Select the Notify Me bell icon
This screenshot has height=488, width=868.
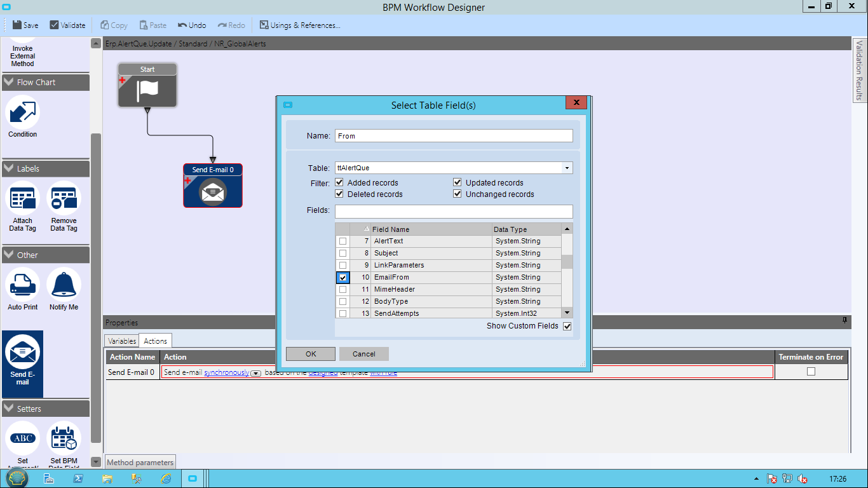tap(64, 285)
